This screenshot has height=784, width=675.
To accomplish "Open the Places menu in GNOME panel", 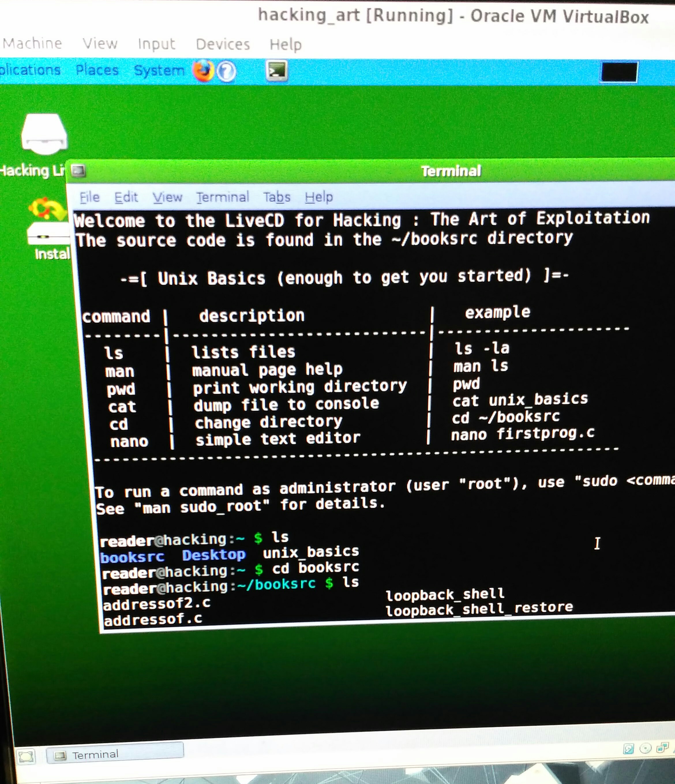I will click(97, 70).
